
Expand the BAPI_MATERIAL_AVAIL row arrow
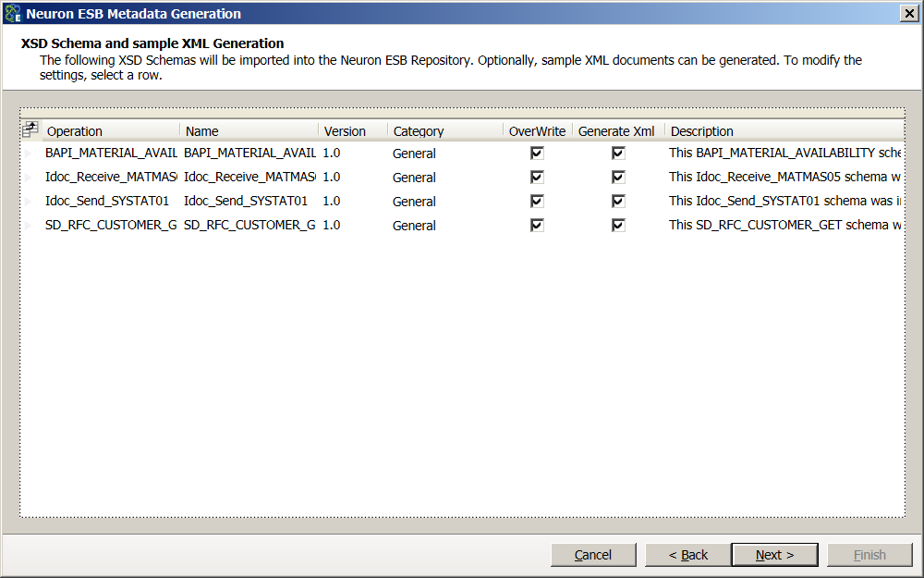coord(28,154)
